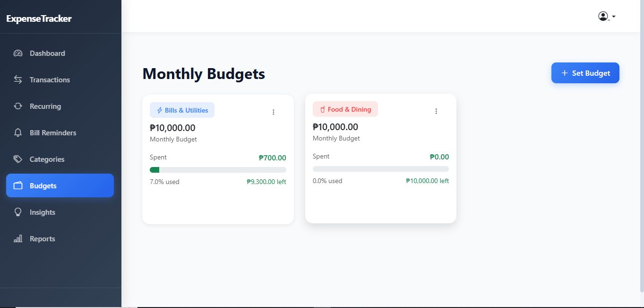Click the Bills & Utilities progress bar
Image resolution: width=644 pixels, height=308 pixels.
(x=218, y=170)
